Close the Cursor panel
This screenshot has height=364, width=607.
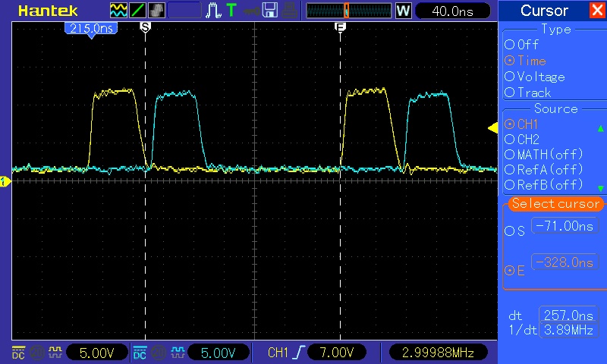point(597,11)
